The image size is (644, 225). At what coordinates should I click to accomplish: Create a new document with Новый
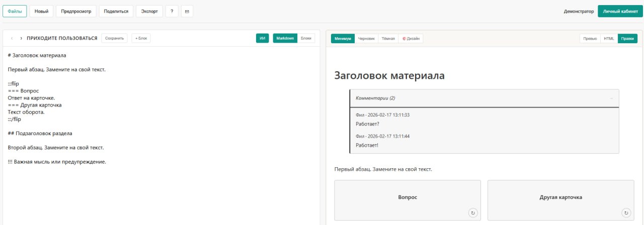click(41, 11)
